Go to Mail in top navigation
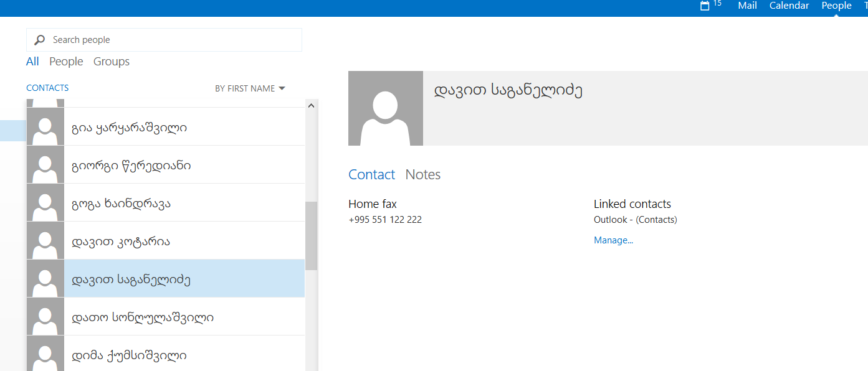 coord(747,6)
